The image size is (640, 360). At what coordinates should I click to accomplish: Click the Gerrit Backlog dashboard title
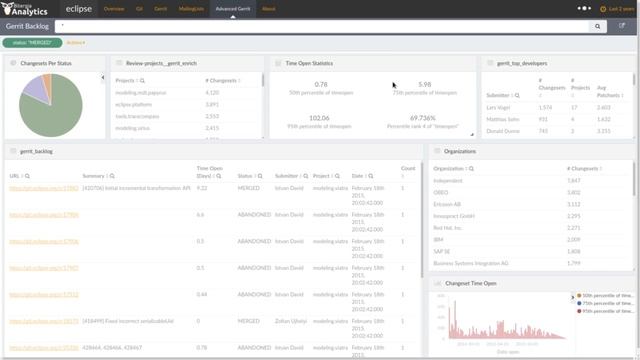coord(27,26)
